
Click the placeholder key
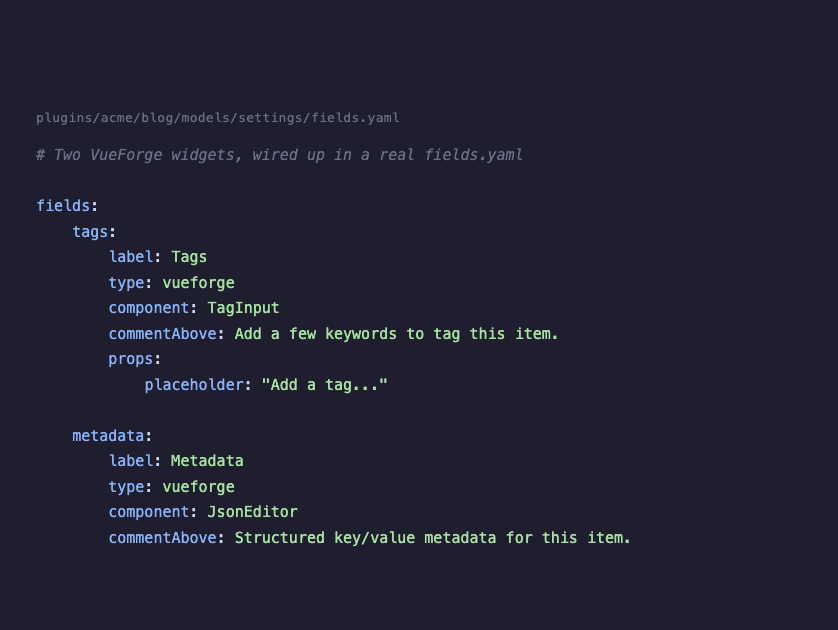click(194, 385)
